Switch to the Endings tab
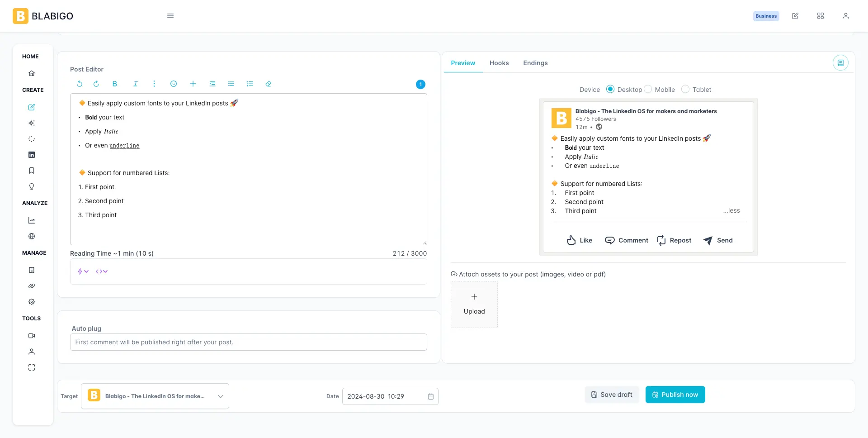Viewport: 868px width, 438px height. tap(535, 63)
